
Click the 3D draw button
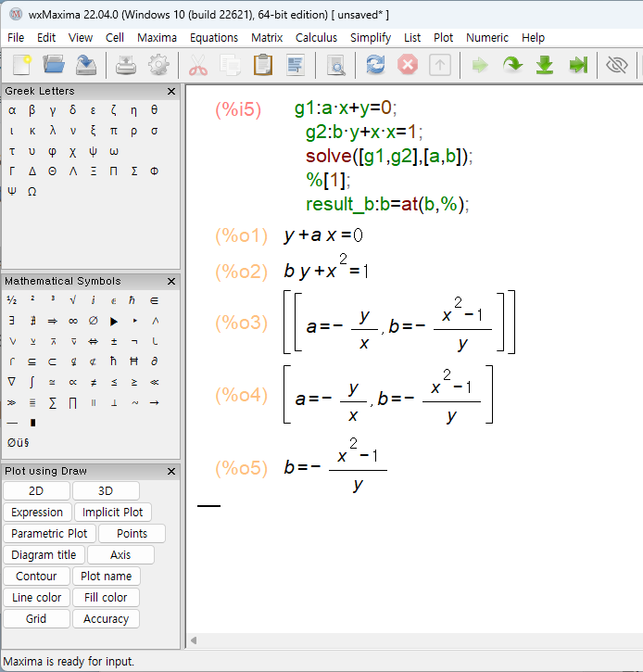(106, 490)
